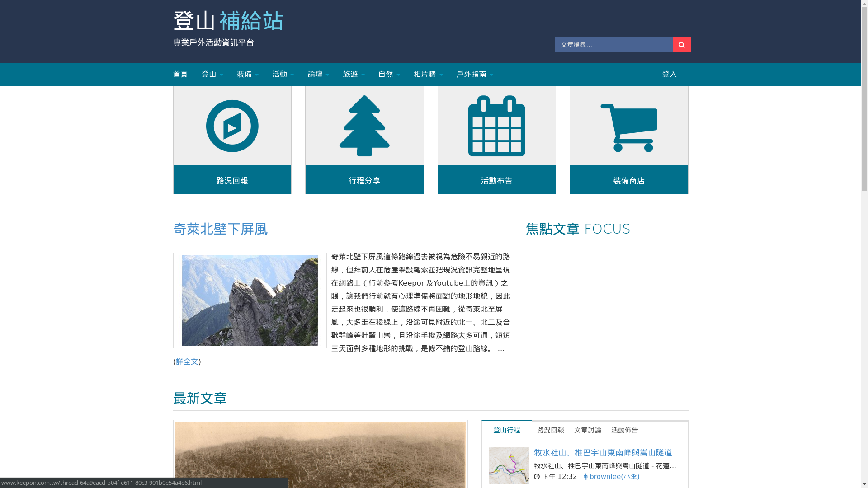Click the search magnifier icon button
The height and width of the screenshot is (488, 868).
click(681, 45)
